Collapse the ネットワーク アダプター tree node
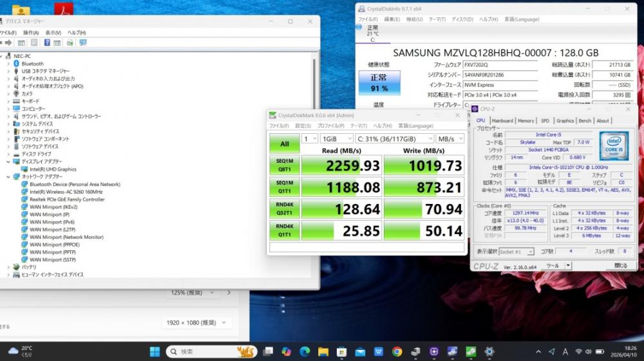This screenshot has width=644, height=361. (8, 176)
